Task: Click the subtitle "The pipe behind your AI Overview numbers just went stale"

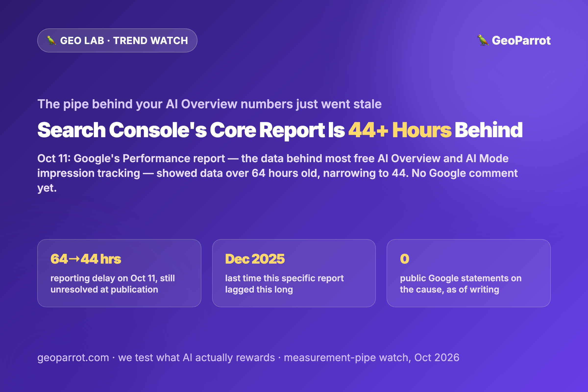Action: tap(209, 104)
